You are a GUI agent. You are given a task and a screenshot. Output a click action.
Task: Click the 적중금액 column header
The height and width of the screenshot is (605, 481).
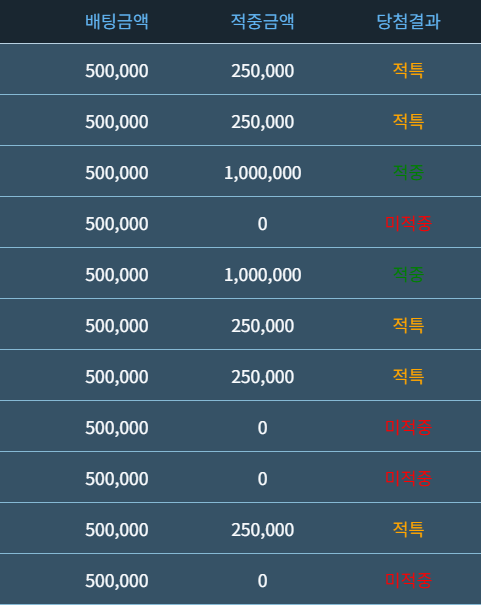tap(262, 21)
